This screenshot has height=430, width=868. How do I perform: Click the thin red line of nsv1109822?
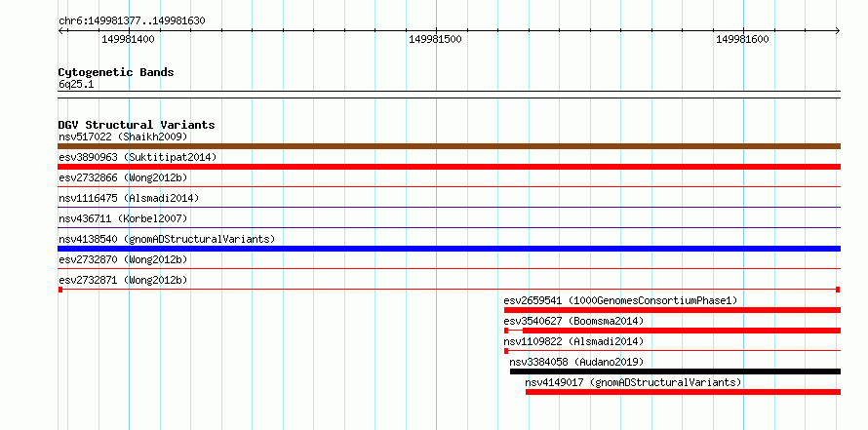[672, 351]
